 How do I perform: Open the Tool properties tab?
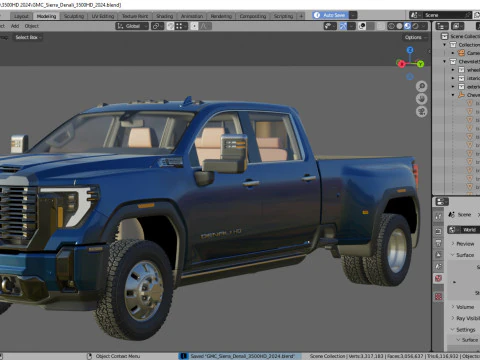click(x=438, y=217)
